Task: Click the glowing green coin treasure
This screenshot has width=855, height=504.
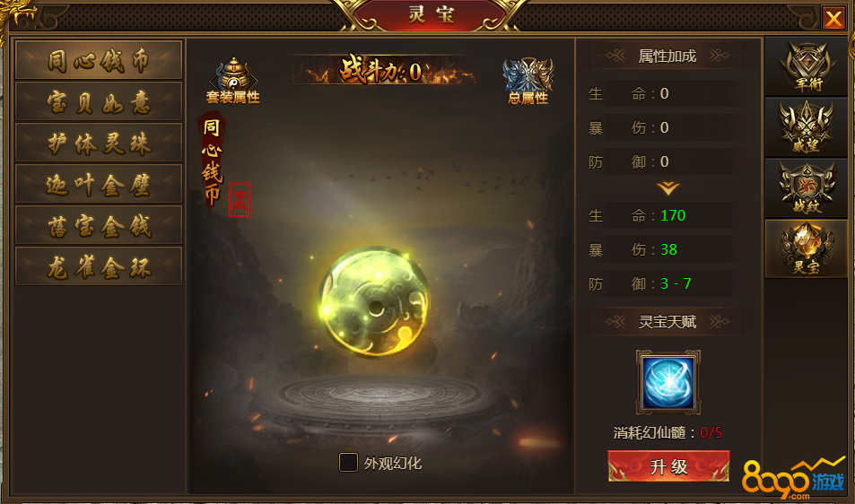Action: (375, 301)
